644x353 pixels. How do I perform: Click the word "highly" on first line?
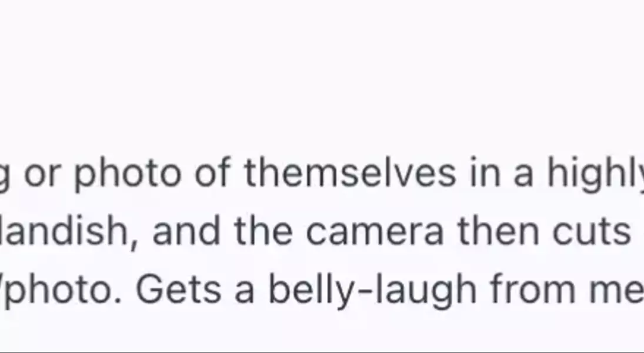tap(595, 175)
